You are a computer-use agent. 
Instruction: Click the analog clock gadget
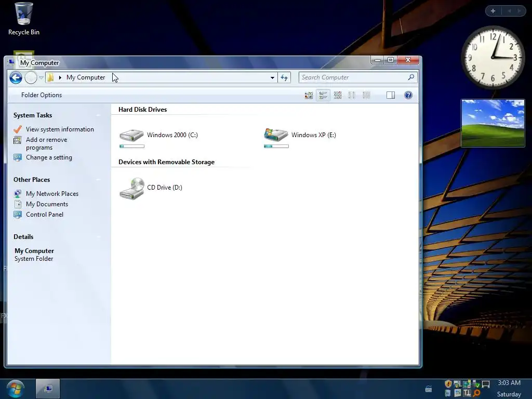[493, 57]
